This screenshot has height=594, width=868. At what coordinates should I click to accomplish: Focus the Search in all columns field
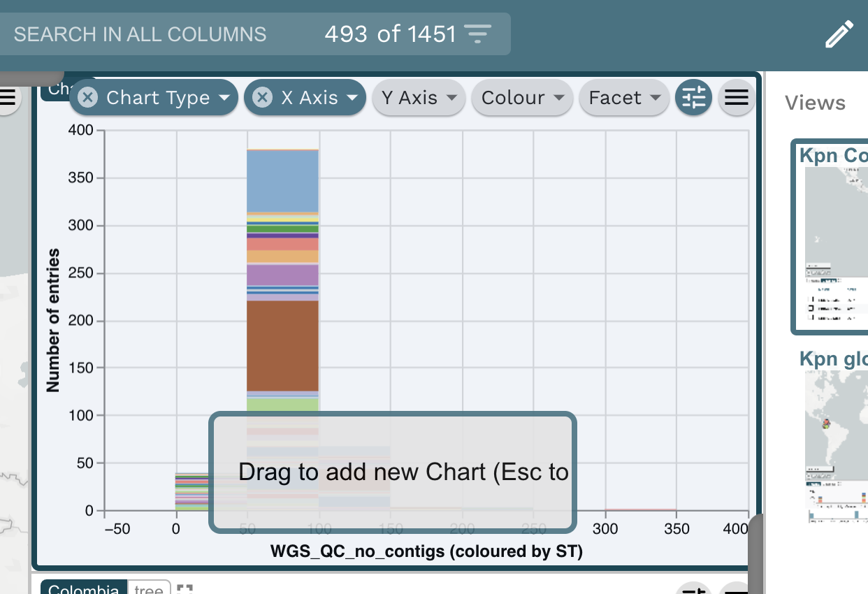(x=140, y=34)
